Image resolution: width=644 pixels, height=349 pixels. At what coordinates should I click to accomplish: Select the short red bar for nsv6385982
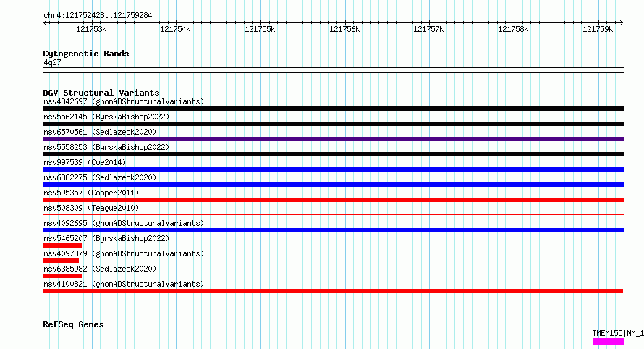coord(62,276)
